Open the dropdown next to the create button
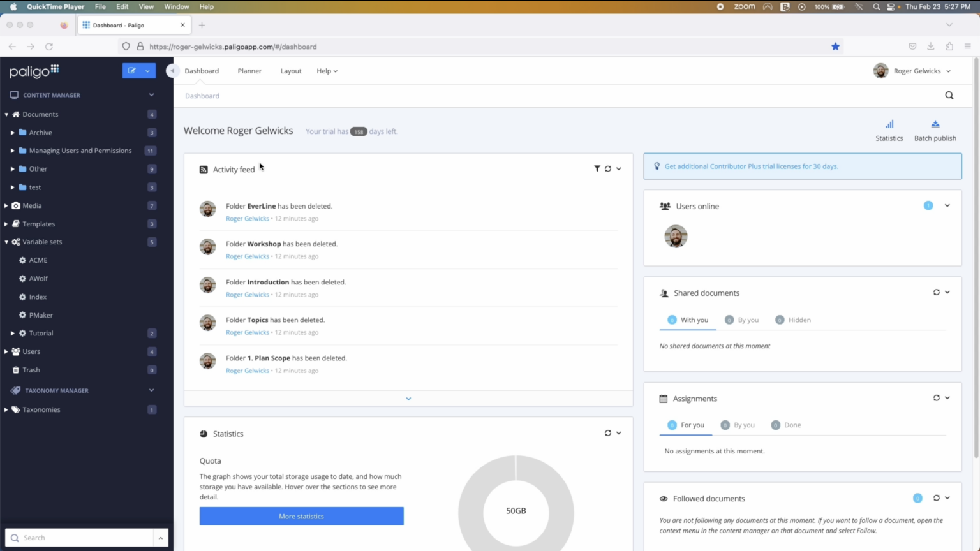The image size is (980, 551). click(x=148, y=71)
